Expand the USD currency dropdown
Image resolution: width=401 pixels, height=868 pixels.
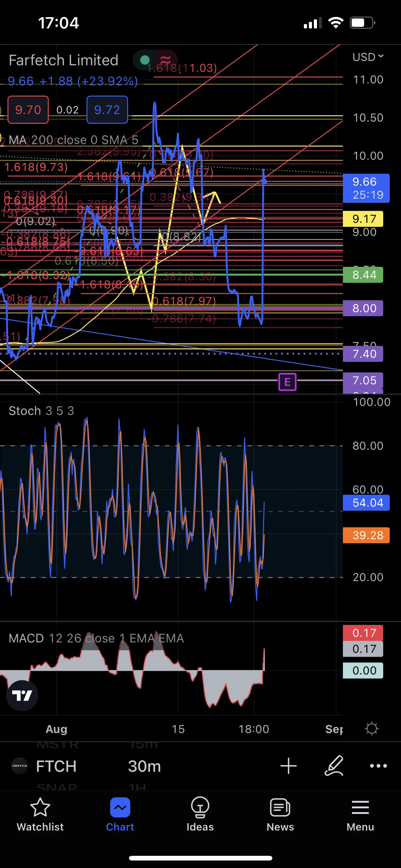coord(368,57)
